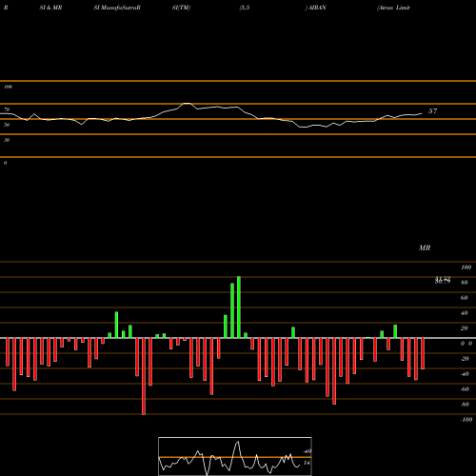Click the RSI line peak touching 70 level
Viewport: 476px width, 476px height.
point(187,104)
